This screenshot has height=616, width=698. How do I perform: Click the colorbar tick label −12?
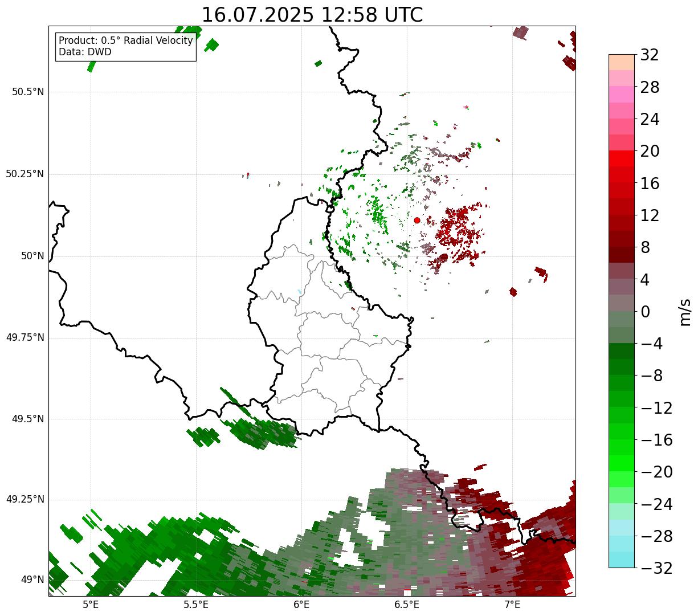coord(656,408)
